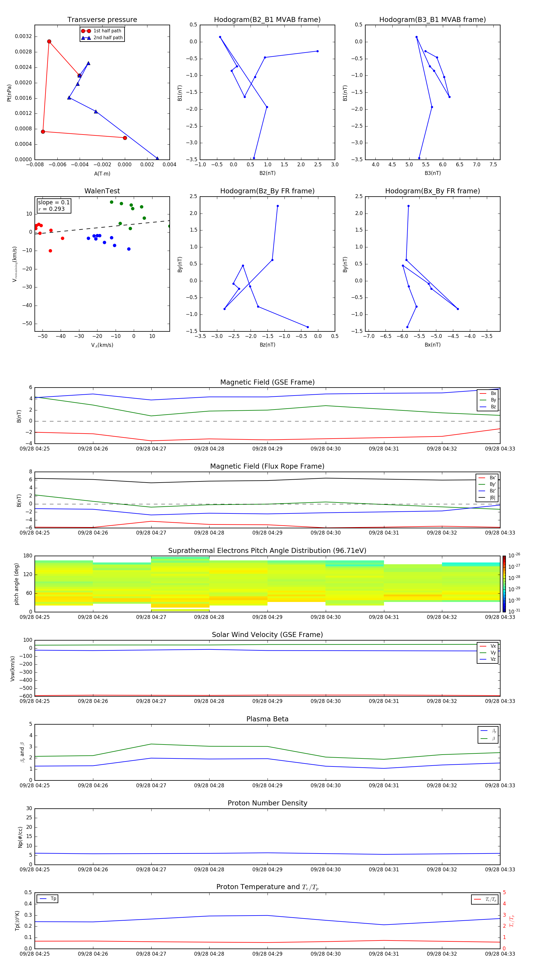Click the 'Transverse pressure' plot title
This screenshot has width=535, height=980.
point(102,19)
